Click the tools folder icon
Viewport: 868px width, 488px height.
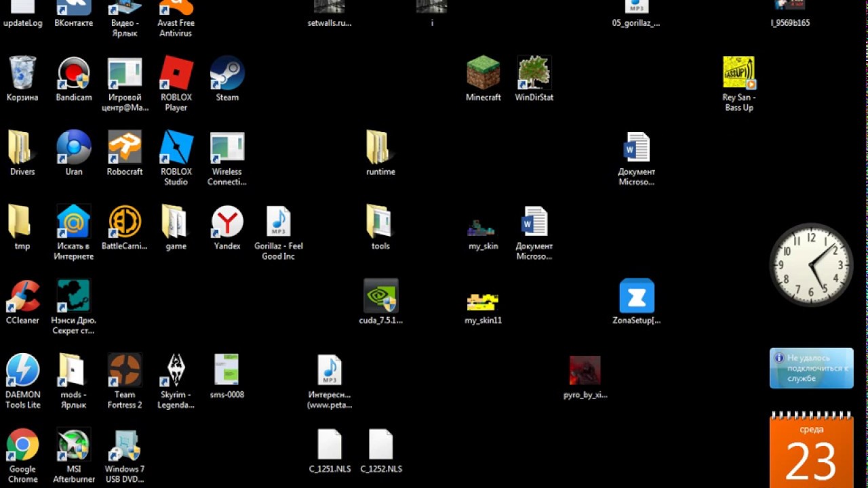(380, 222)
